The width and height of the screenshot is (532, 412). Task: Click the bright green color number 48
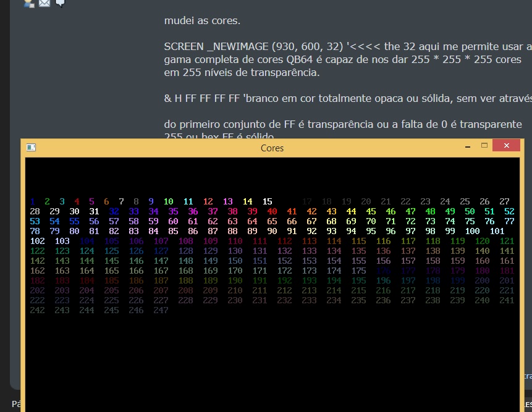[x=430, y=211]
